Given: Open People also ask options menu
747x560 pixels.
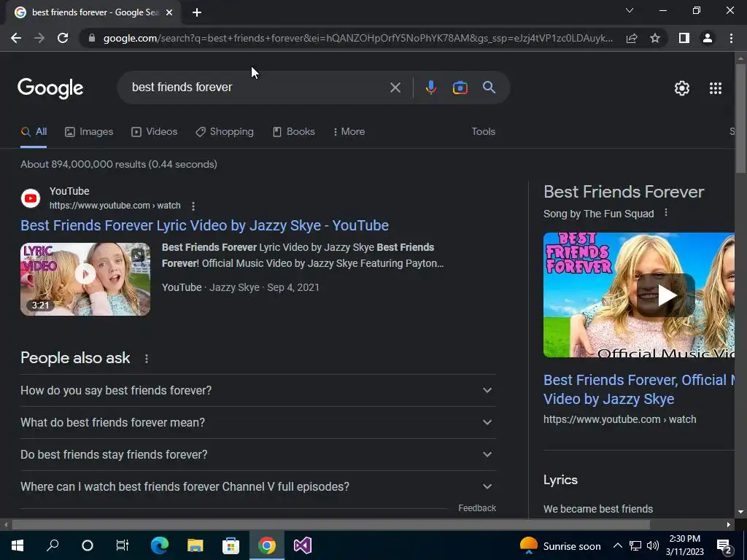Looking at the screenshot, I should click(x=147, y=359).
